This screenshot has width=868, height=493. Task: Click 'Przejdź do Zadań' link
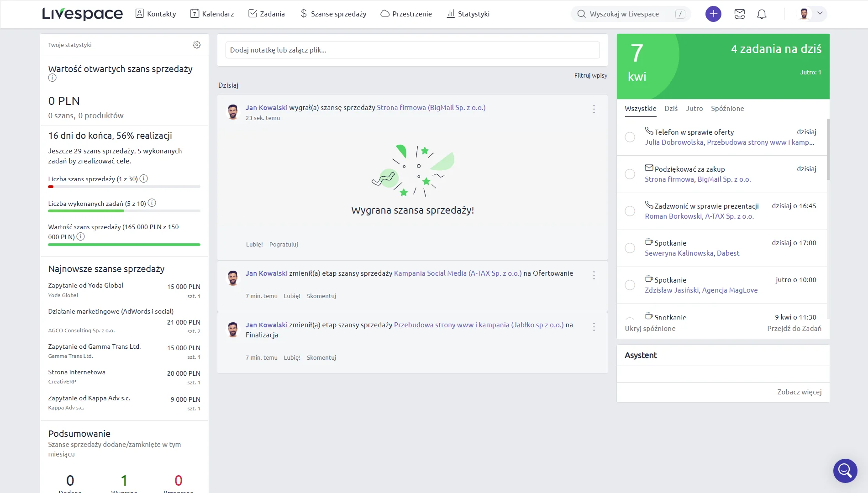pos(794,328)
